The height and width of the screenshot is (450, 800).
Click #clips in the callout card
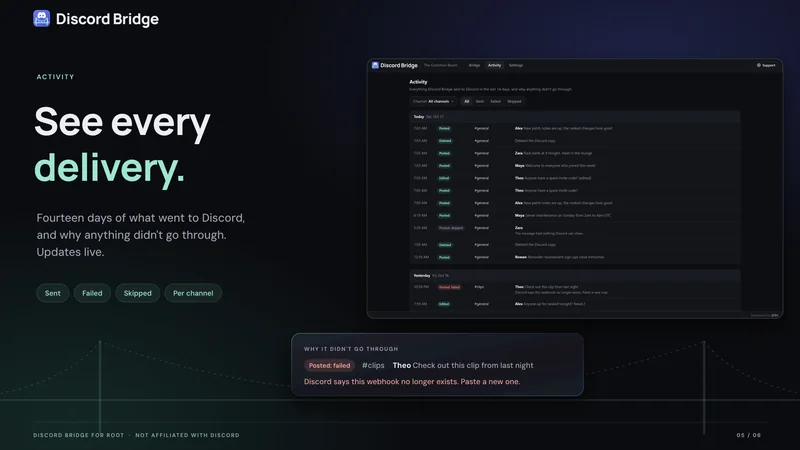tap(373, 365)
